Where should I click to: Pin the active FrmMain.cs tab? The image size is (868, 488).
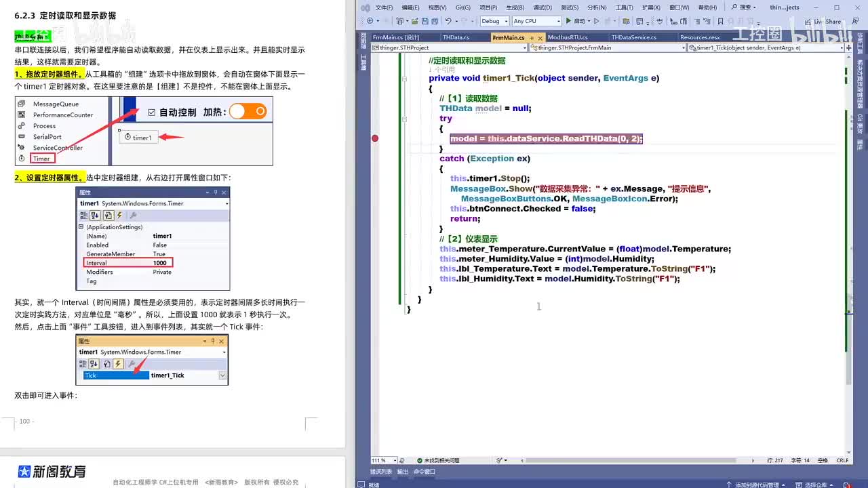pyautogui.click(x=532, y=38)
